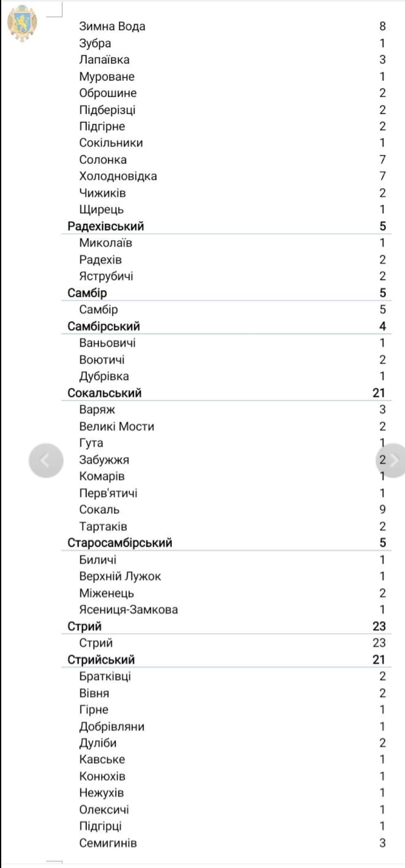Click the Великі Мости entry
Viewport: 405px width, 868px height.
tap(117, 426)
